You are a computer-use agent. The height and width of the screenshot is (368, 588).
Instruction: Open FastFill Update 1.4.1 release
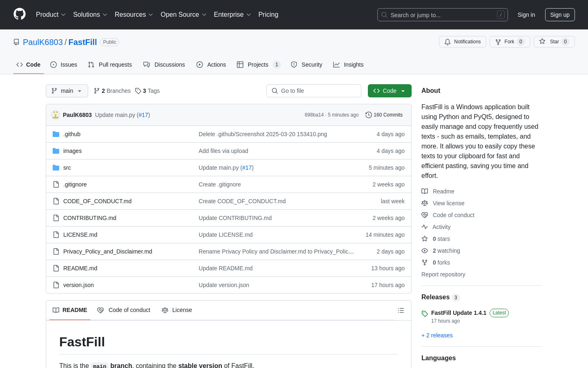click(x=459, y=313)
